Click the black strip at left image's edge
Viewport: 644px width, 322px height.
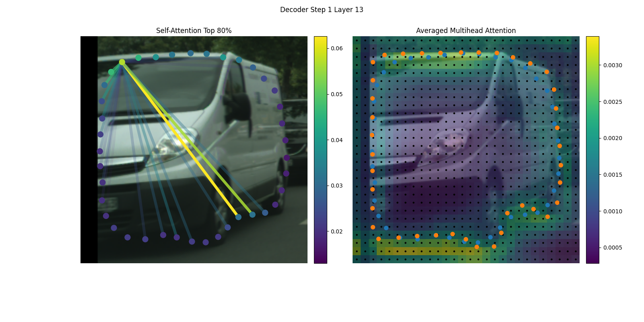pos(89,150)
